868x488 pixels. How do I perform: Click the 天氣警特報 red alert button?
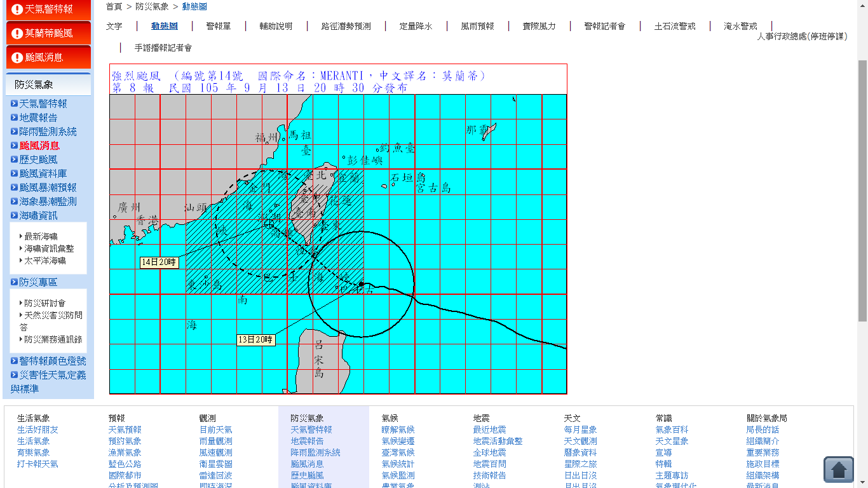pos(48,10)
